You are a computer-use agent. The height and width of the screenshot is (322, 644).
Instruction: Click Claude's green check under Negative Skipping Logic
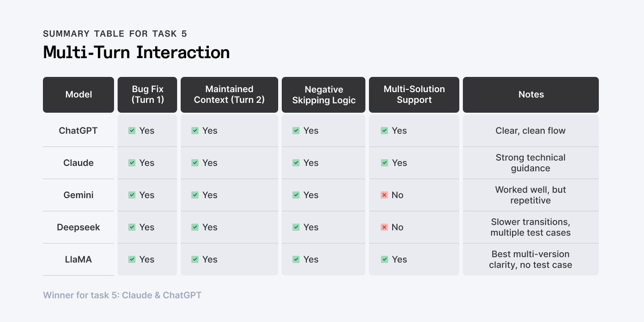point(296,163)
